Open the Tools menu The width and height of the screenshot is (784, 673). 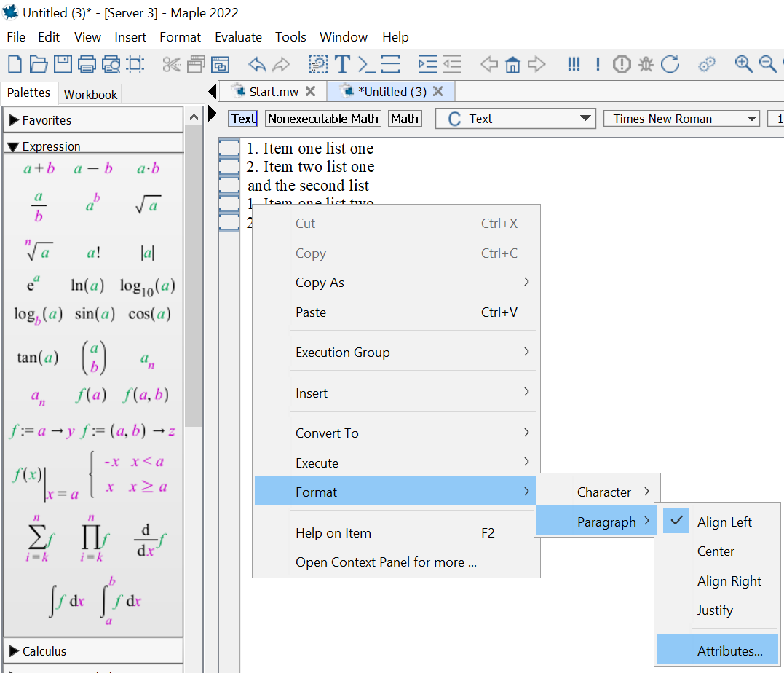click(x=290, y=37)
